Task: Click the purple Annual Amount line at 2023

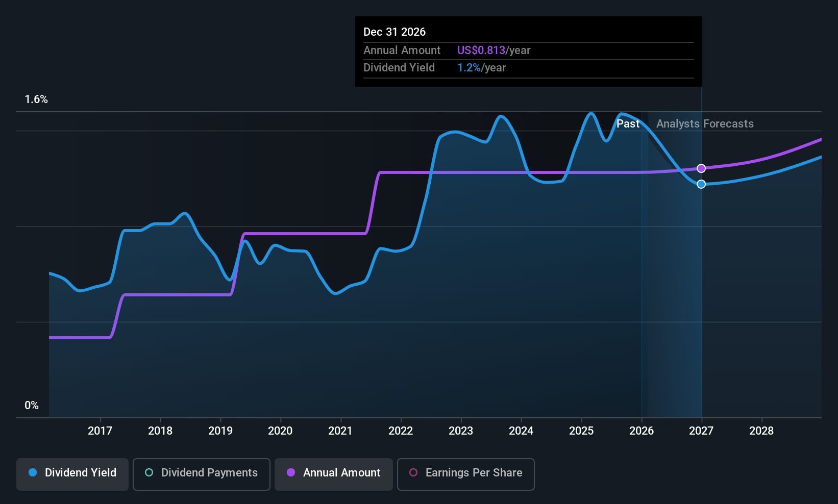Action: coord(461,173)
